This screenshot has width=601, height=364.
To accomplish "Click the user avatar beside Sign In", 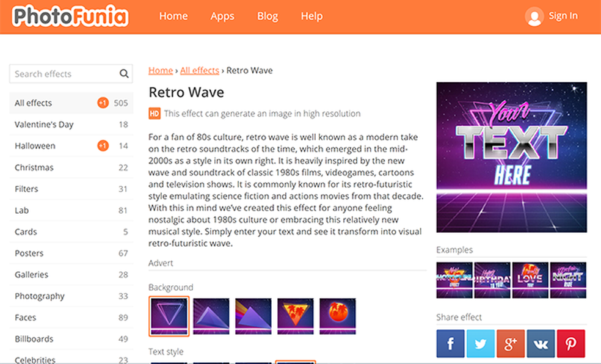I will pyautogui.click(x=534, y=16).
